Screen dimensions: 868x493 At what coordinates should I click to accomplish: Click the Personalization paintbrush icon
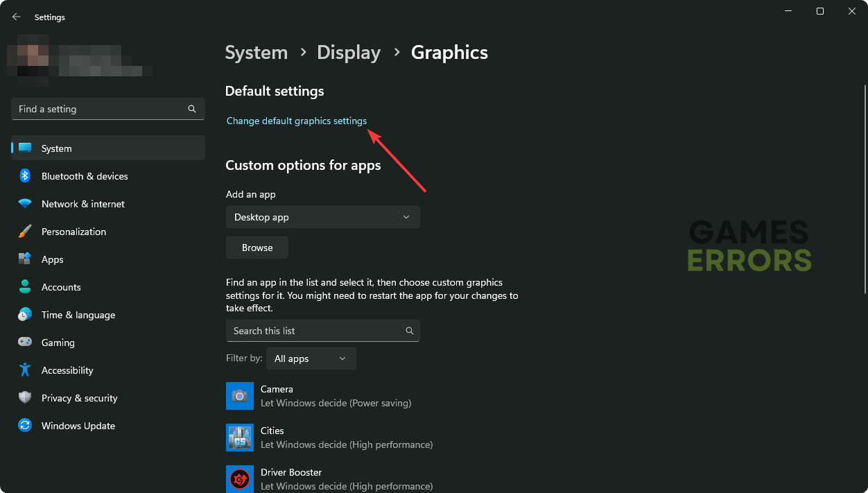click(x=25, y=232)
